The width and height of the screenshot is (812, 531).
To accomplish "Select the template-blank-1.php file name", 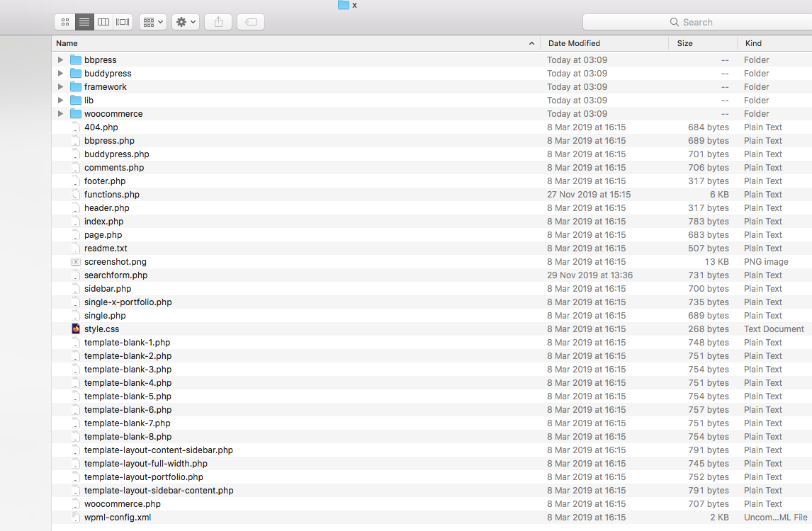I will (128, 343).
